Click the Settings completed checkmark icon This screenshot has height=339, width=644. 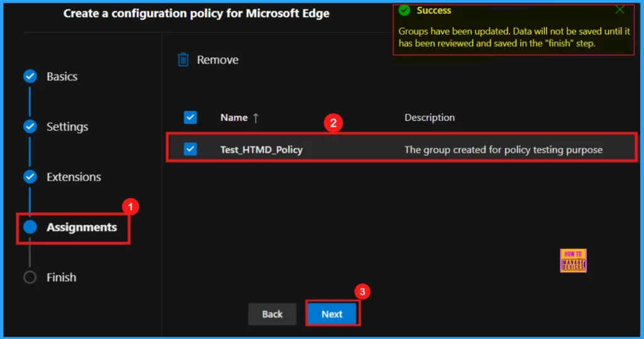30,126
